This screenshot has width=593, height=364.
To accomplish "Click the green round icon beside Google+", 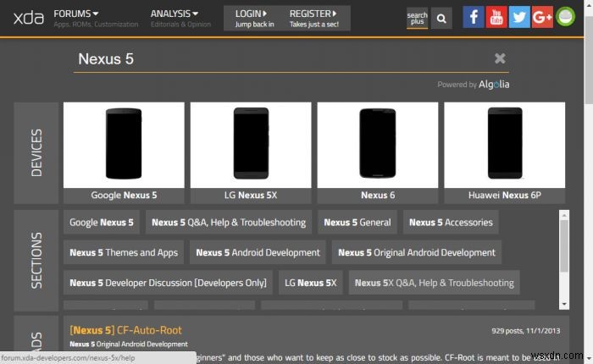I will (565, 17).
